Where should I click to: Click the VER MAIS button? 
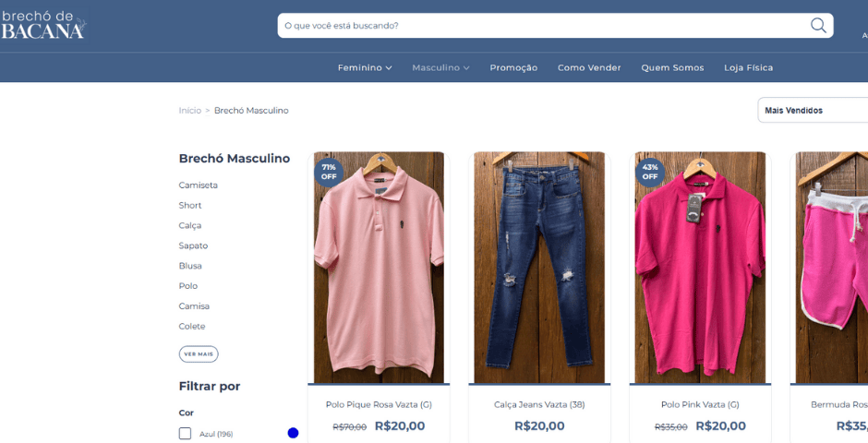199,353
